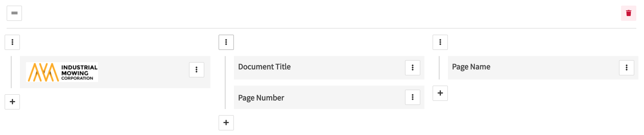Select the Industrial Mowing Corporation logo image

point(62,72)
